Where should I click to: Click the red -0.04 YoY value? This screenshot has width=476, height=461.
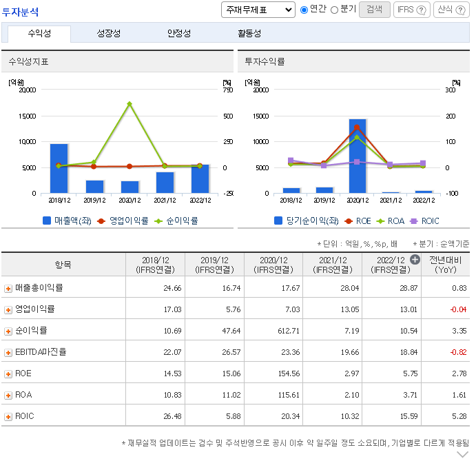458,309
